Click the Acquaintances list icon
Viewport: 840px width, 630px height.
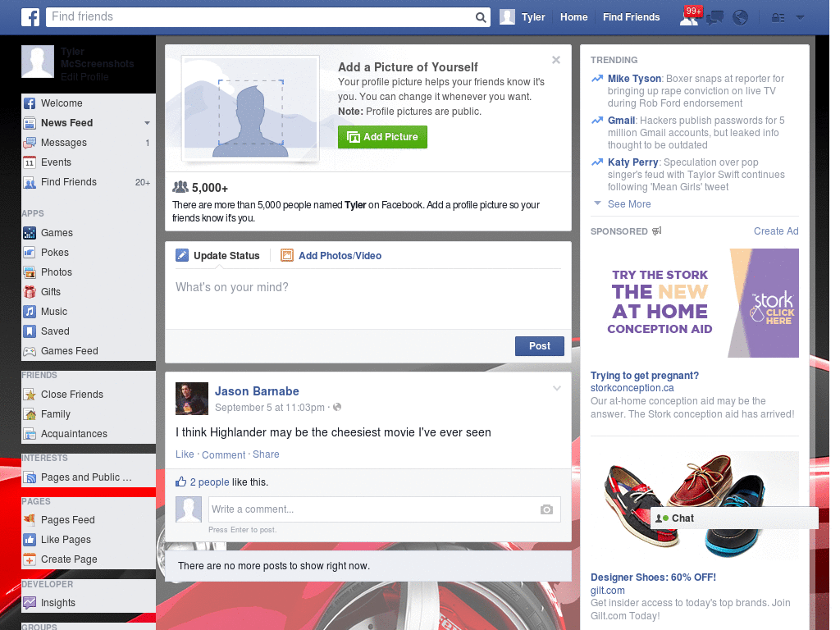point(30,434)
